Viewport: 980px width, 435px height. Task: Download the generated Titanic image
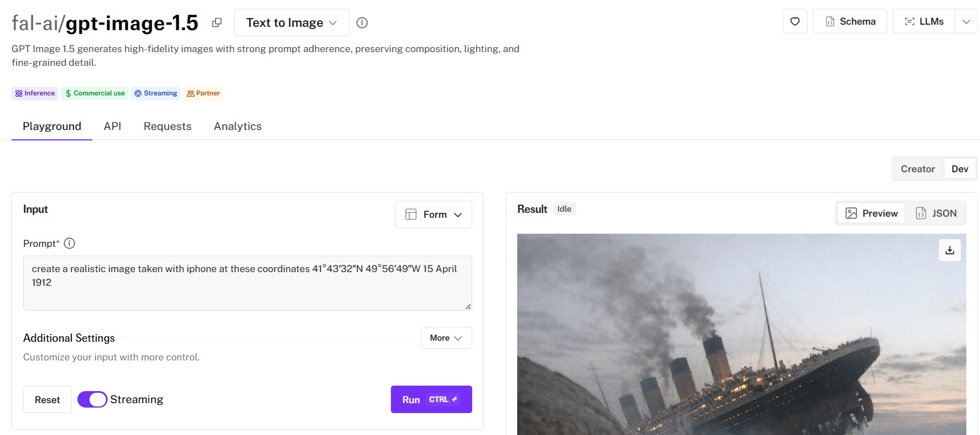tap(949, 250)
